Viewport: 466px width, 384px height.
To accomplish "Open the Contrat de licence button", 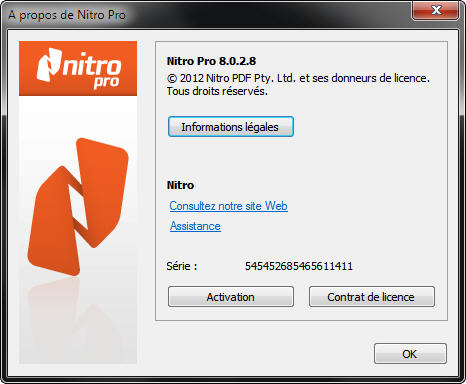I will [x=372, y=297].
